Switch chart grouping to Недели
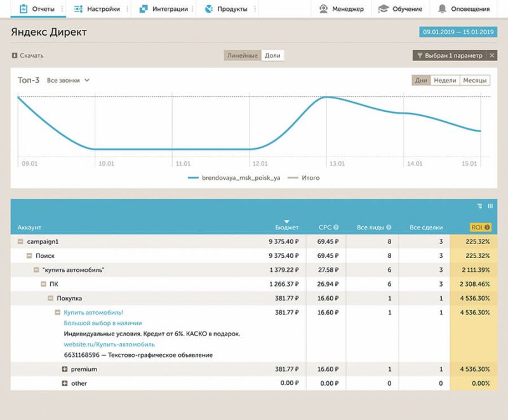This screenshot has height=420, width=508. (x=444, y=81)
